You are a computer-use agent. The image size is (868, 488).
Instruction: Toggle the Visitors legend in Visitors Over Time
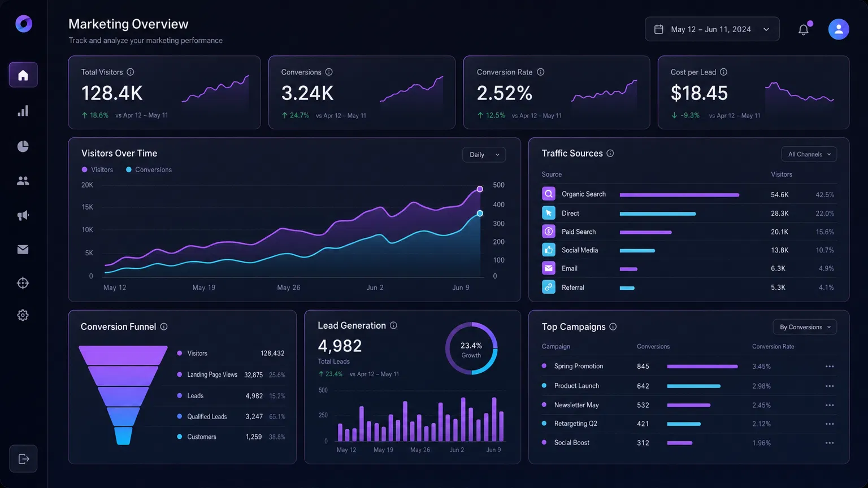point(97,169)
